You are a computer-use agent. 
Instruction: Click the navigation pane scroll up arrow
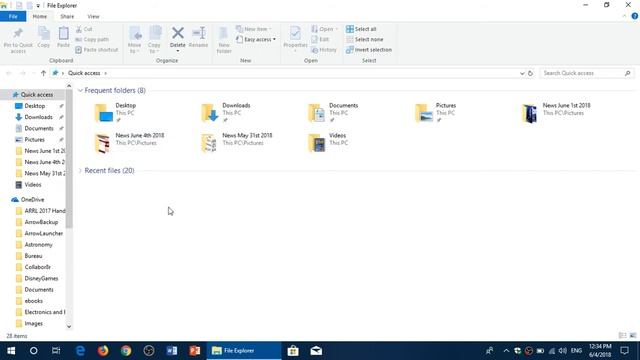[69, 86]
